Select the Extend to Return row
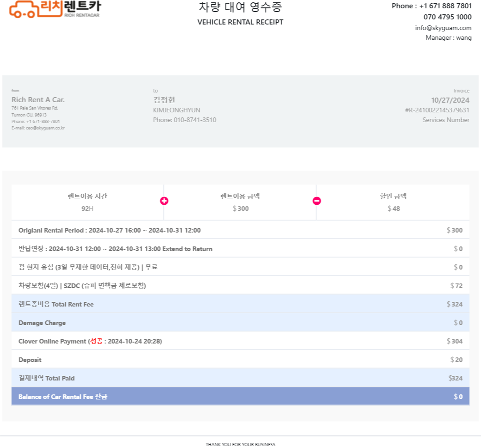This screenshot has height=448, width=481. (x=240, y=248)
